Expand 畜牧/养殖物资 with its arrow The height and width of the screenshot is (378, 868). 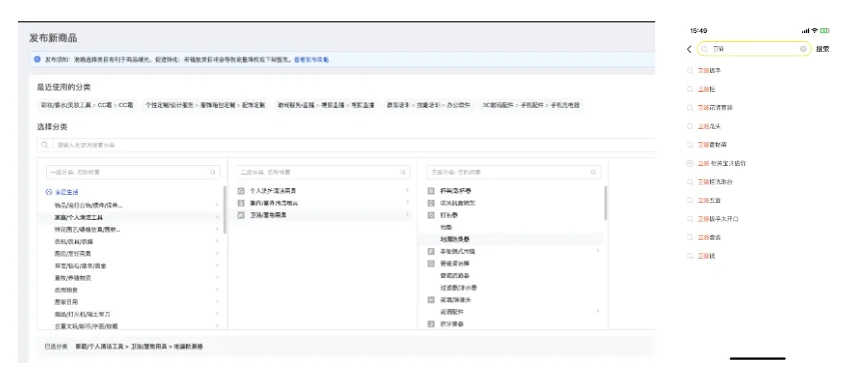coord(217,278)
